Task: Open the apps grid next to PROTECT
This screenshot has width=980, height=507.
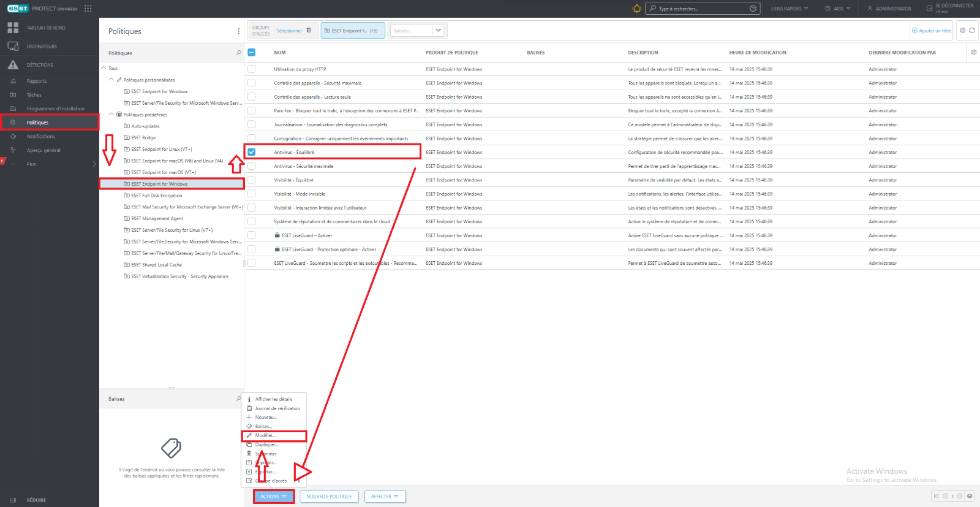Action: [x=88, y=9]
